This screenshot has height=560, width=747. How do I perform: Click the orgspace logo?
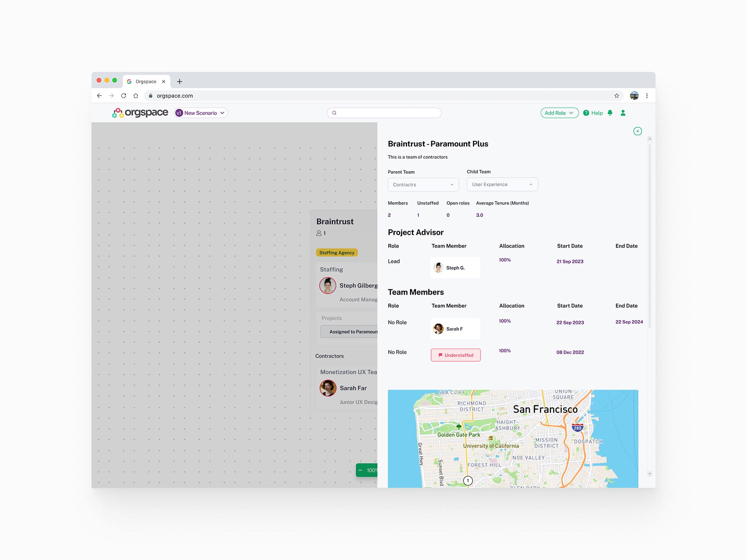[140, 113]
